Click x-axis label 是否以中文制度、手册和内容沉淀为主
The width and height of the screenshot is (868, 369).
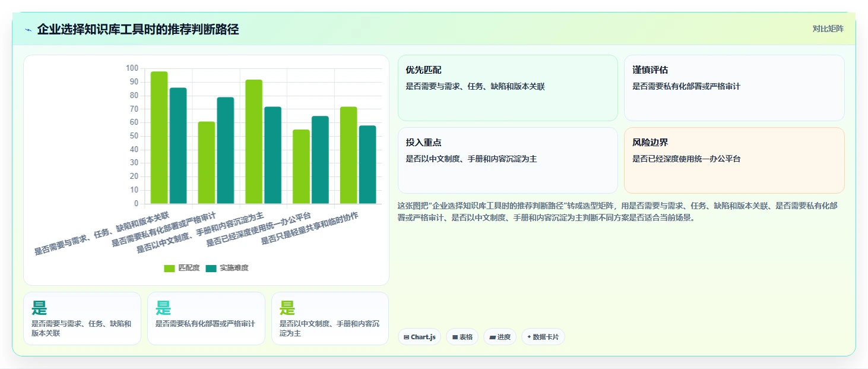pos(201,232)
